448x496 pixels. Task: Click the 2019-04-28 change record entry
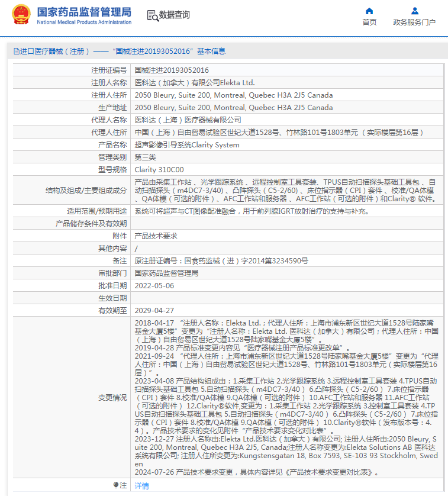[243, 347]
